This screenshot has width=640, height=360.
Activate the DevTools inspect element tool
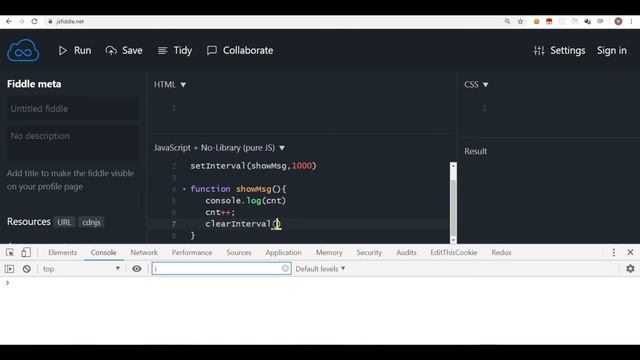coord(10,252)
